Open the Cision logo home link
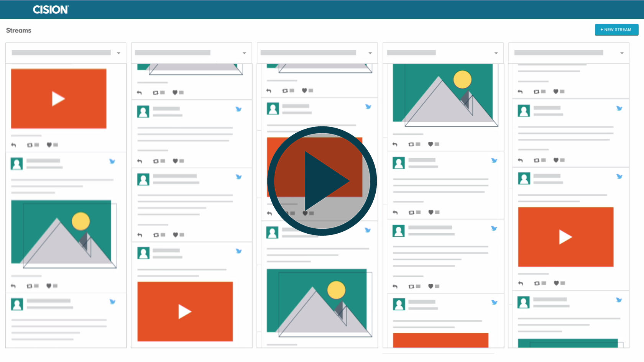Viewport: 644px width, 362px height. coord(51,10)
